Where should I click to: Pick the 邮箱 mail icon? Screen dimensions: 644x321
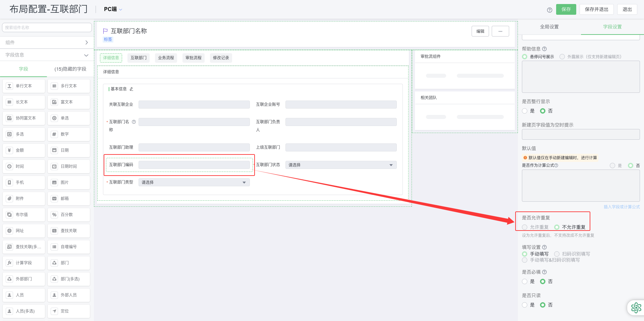54,199
